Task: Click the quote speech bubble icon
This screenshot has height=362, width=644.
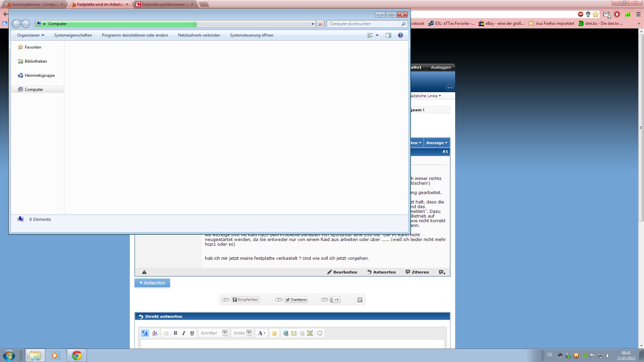Action: pos(320,333)
